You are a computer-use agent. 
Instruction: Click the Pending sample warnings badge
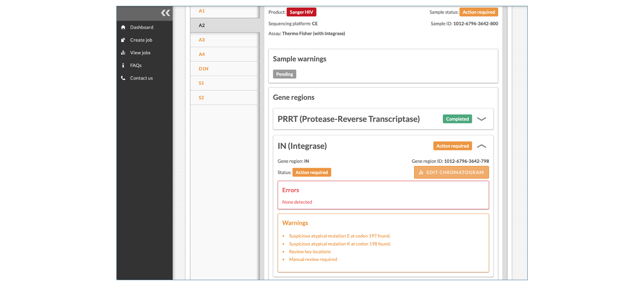click(x=284, y=74)
